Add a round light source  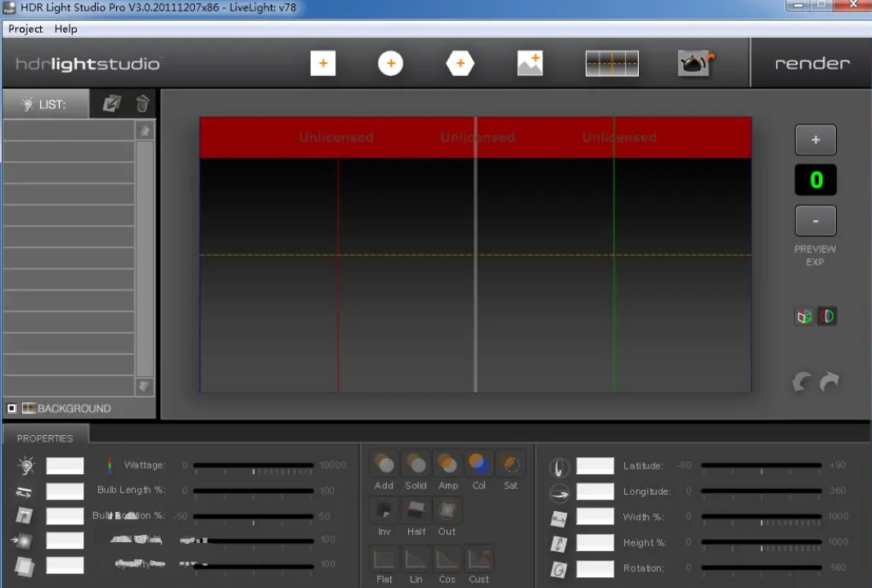click(390, 63)
